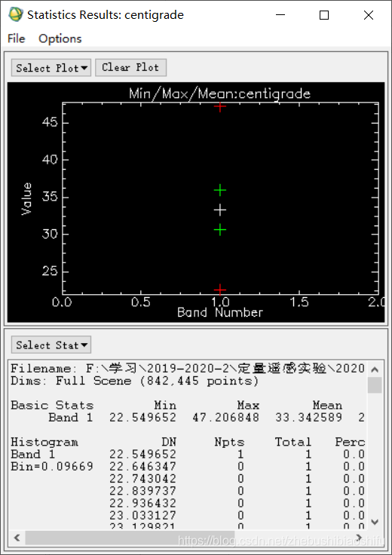Click the ENVI app icon in title bar

[16, 15]
